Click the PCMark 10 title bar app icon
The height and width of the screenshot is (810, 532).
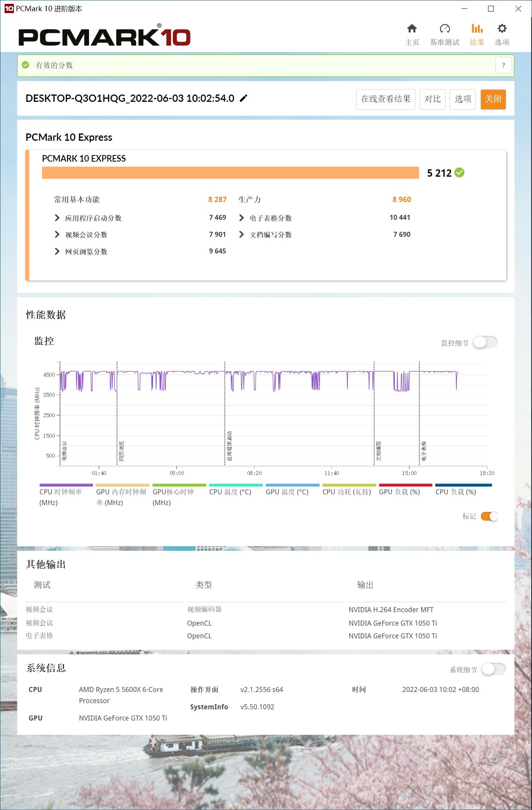[x=8, y=8]
